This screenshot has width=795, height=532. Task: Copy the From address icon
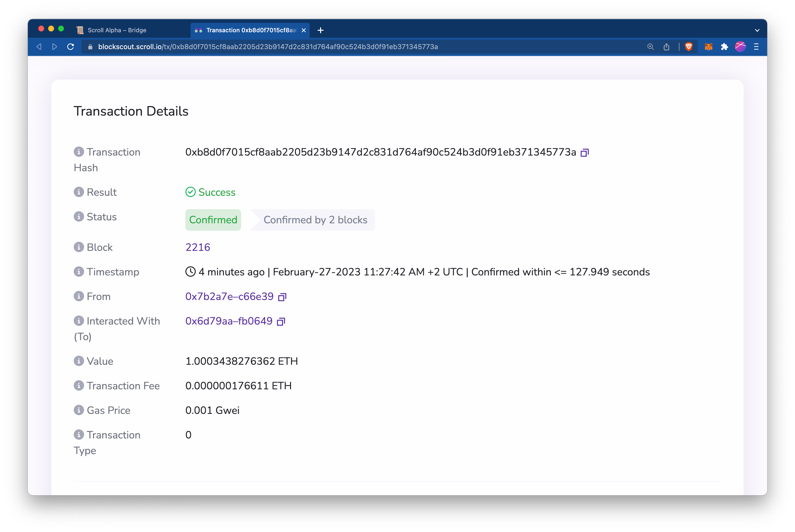click(x=282, y=297)
